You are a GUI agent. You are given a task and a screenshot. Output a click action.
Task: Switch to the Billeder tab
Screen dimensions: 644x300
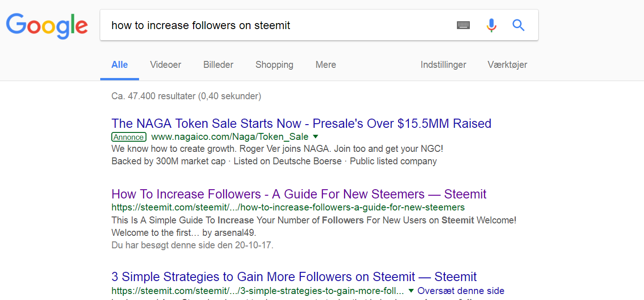coord(218,65)
